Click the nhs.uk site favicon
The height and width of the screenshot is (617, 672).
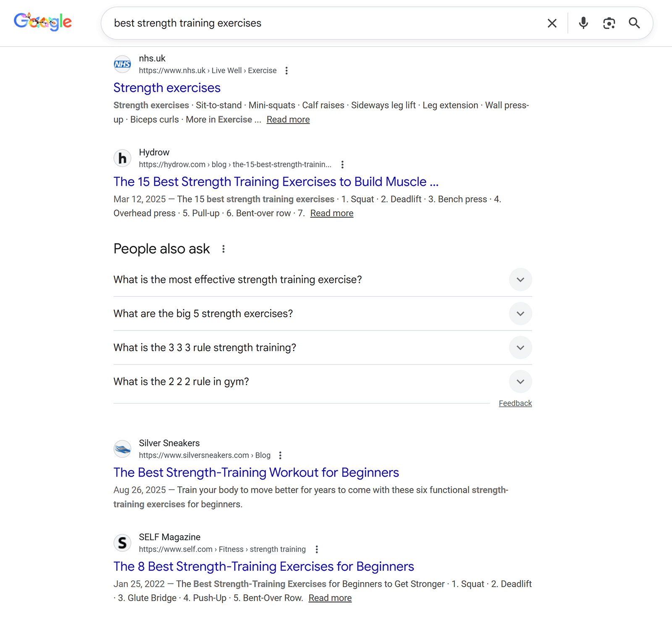tap(122, 64)
